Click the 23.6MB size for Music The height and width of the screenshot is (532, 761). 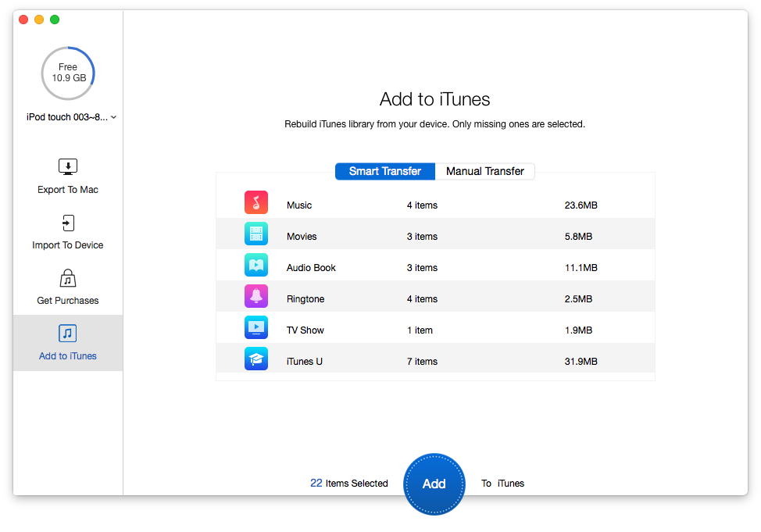[x=581, y=205]
